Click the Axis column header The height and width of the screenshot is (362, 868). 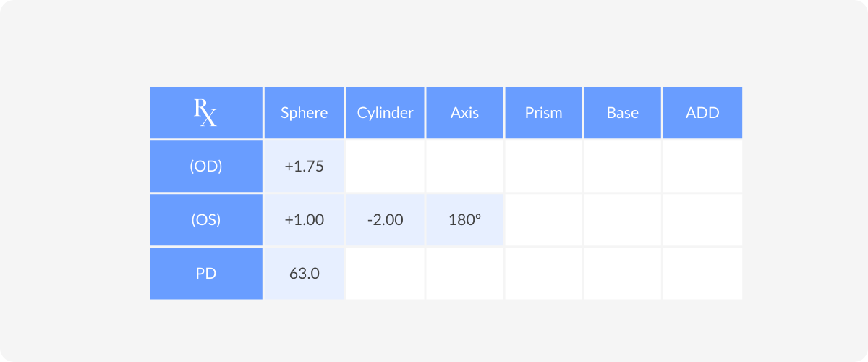coord(464,113)
